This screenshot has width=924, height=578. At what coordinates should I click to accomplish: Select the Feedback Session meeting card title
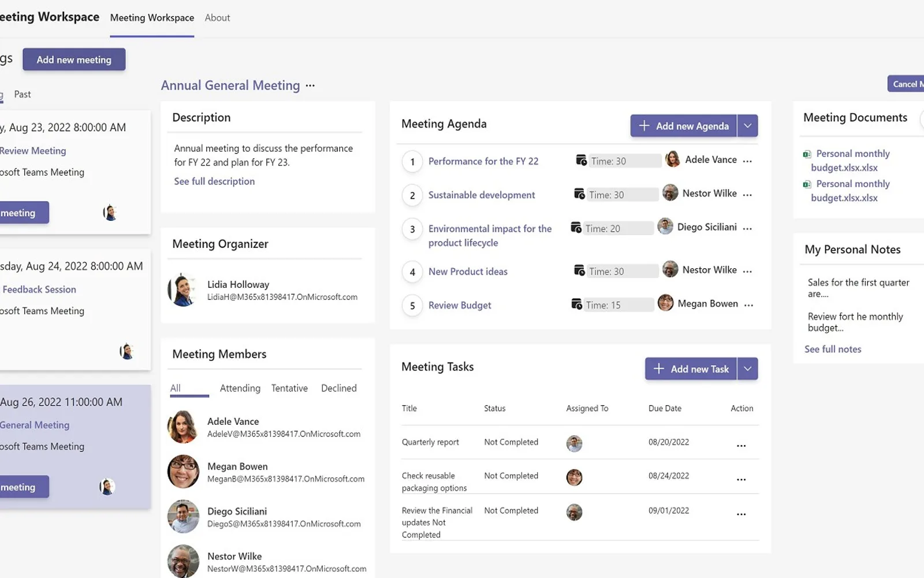39,290
